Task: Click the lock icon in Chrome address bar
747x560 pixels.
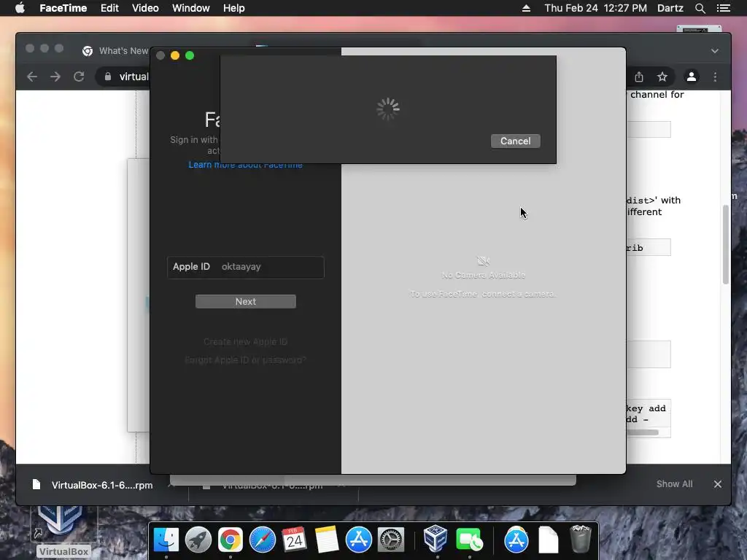Action: (x=108, y=77)
